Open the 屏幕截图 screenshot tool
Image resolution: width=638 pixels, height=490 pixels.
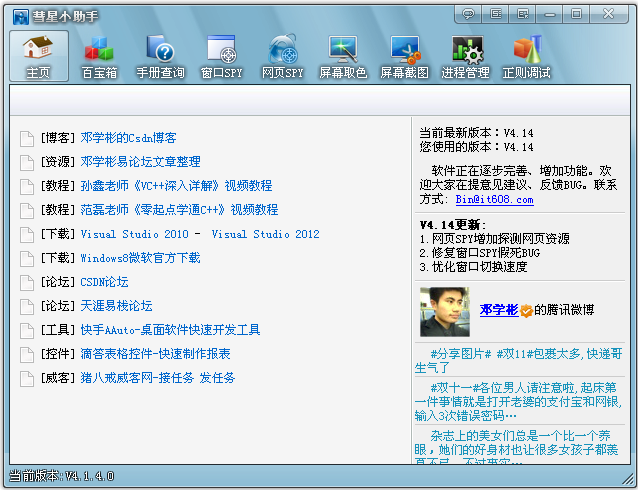(x=404, y=56)
